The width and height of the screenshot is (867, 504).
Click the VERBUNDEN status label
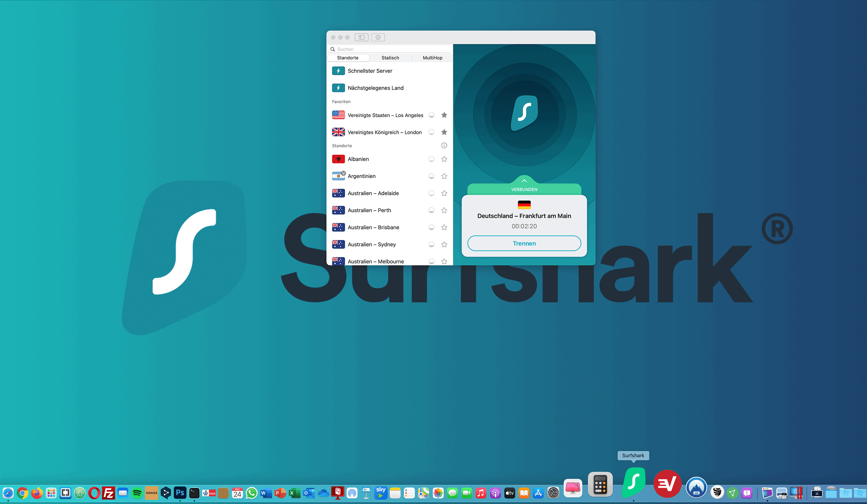pyautogui.click(x=524, y=190)
